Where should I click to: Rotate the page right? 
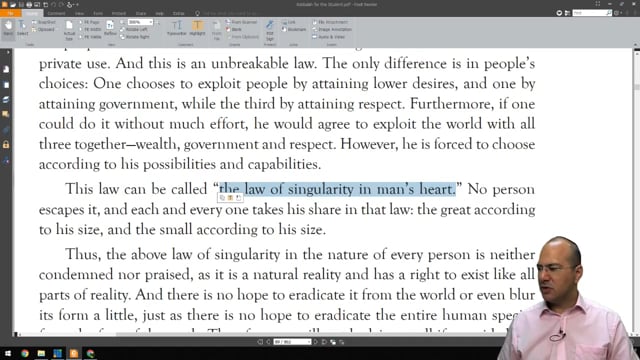[x=135, y=37]
